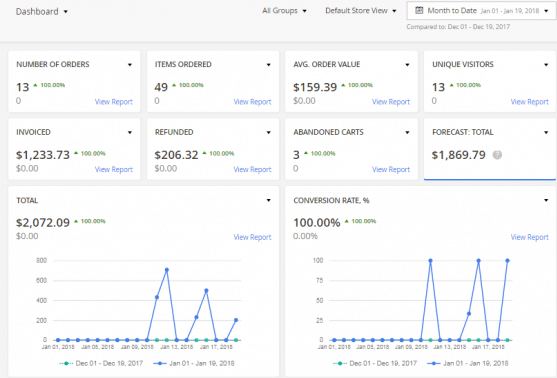Viewport: 557px width, 378px height.
Task: Click green trend arrow beside $206.32
Action: point(204,153)
